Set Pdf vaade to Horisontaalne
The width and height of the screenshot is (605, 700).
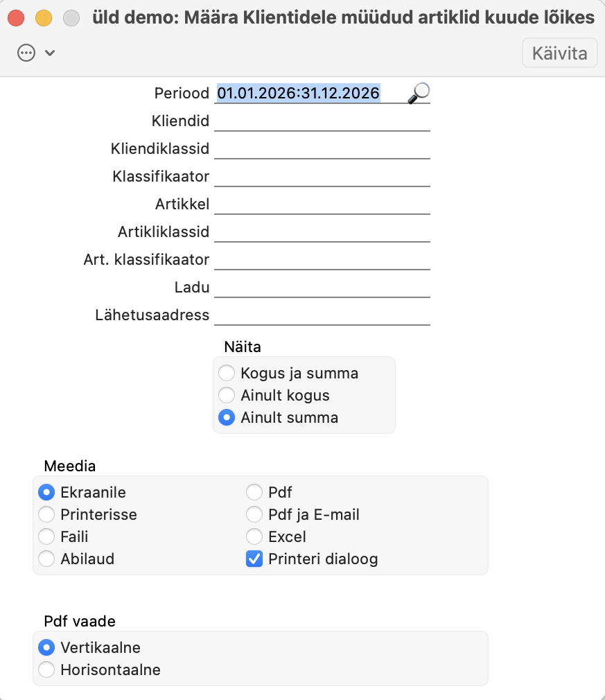tap(47, 670)
